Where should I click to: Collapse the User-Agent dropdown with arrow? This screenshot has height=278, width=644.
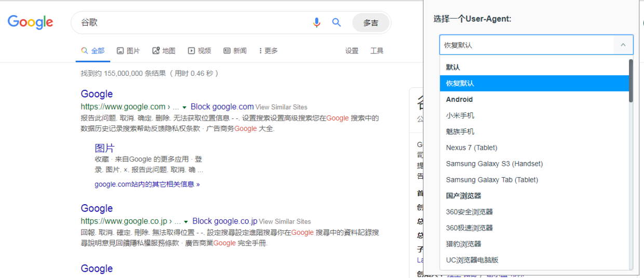coord(623,45)
